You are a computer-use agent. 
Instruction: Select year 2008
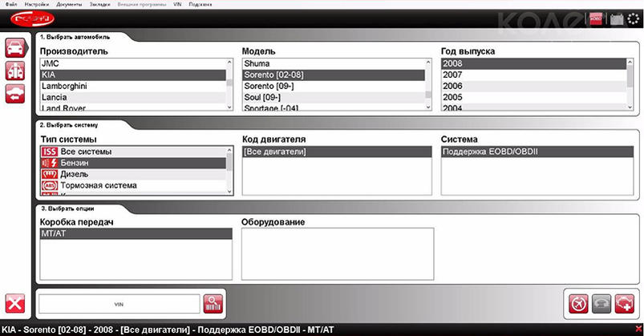pyautogui.click(x=533, y=63)
